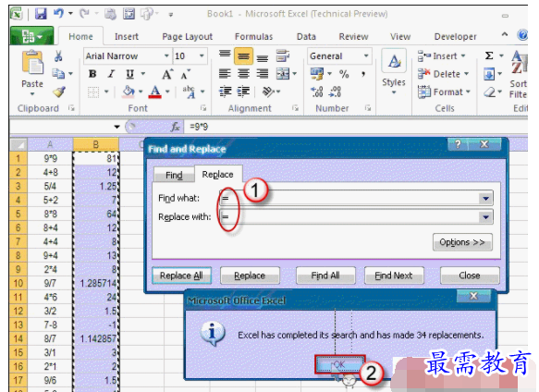This screenshot has width=539, height=392.
Task: Click Increase Indent icon
Action: coord(243,92)
